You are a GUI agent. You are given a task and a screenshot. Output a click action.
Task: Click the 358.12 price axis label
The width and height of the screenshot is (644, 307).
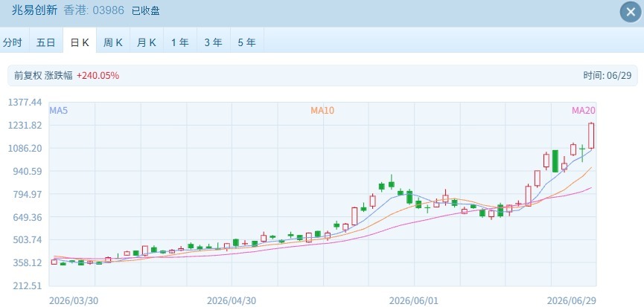[x=27, y=262]
